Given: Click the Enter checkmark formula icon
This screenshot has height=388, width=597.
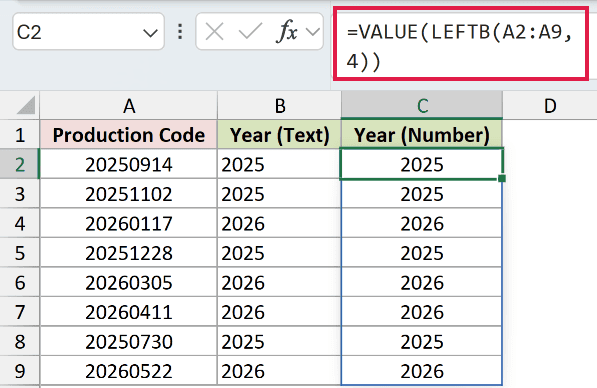Looking at the screenshot, I should point(250,32).
